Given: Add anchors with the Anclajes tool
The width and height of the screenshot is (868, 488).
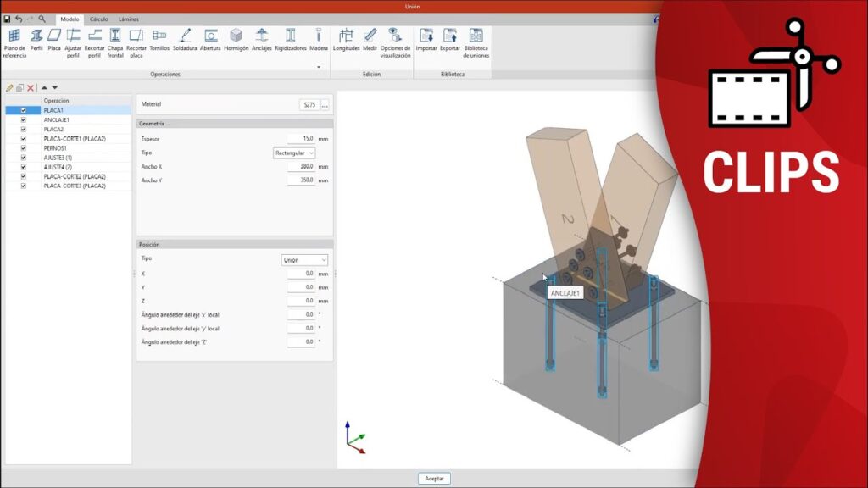Looking at the screenshot, I should pyautogui.click(x=262, y=40).
